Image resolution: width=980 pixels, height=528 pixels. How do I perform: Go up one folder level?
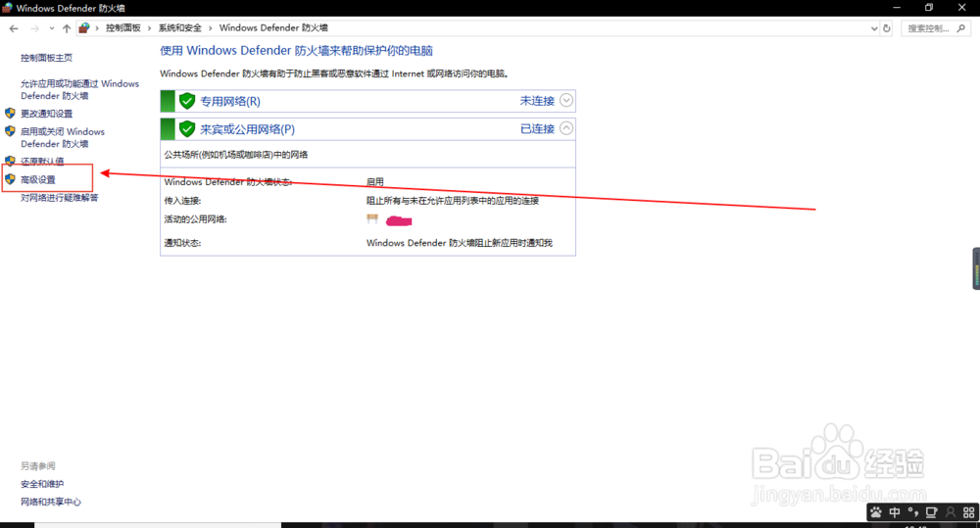pyautogui.click(x=67, y=28)
